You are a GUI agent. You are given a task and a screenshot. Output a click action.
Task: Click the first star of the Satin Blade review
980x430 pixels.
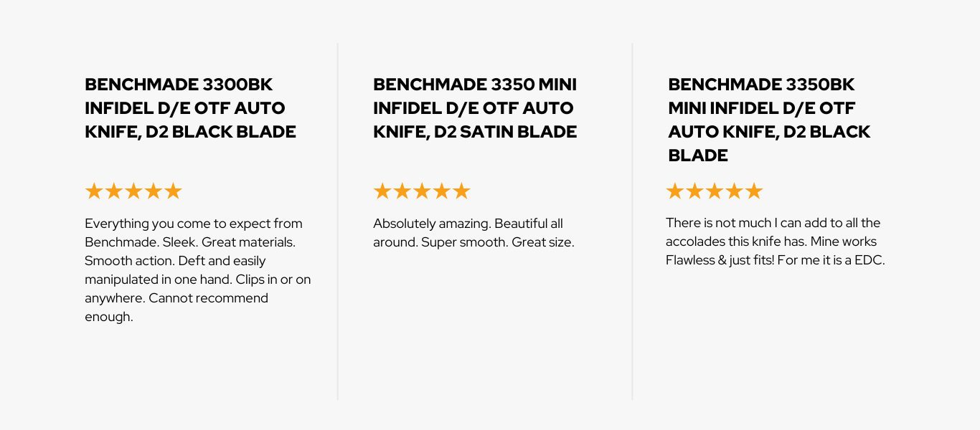[382, 191]
